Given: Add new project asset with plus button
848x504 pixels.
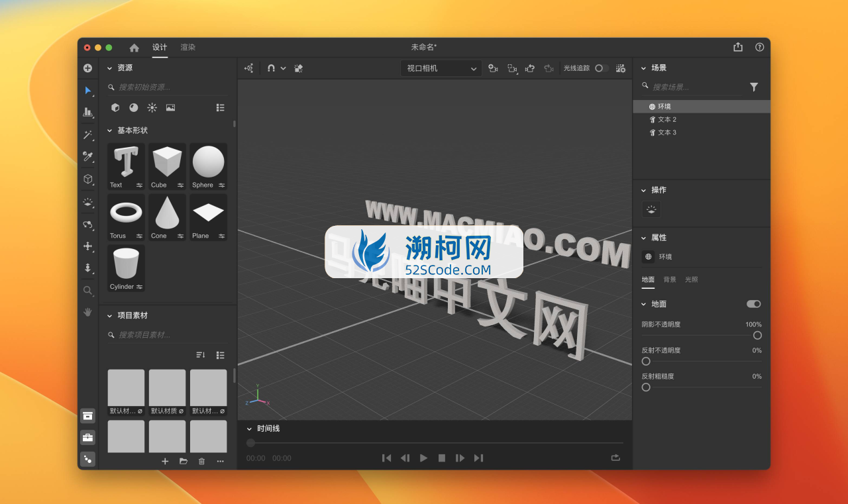Looking at the screenshot, I should point(165,461).
